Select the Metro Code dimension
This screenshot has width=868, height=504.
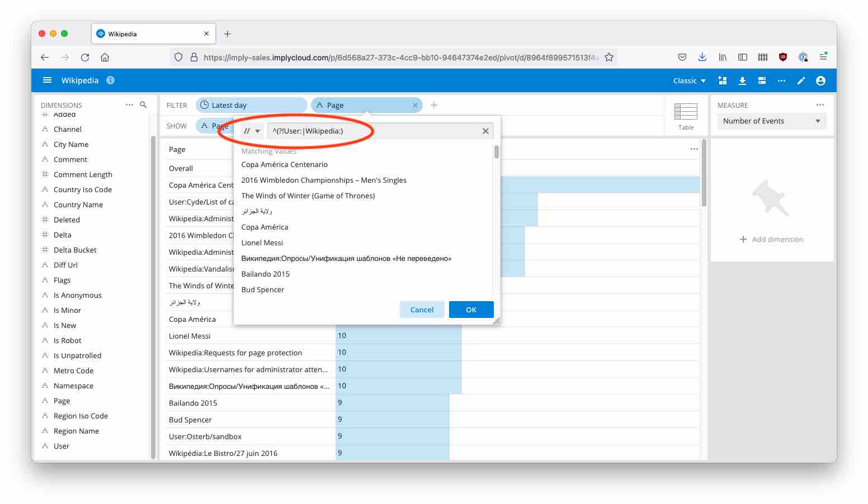(x=73, y=370)
